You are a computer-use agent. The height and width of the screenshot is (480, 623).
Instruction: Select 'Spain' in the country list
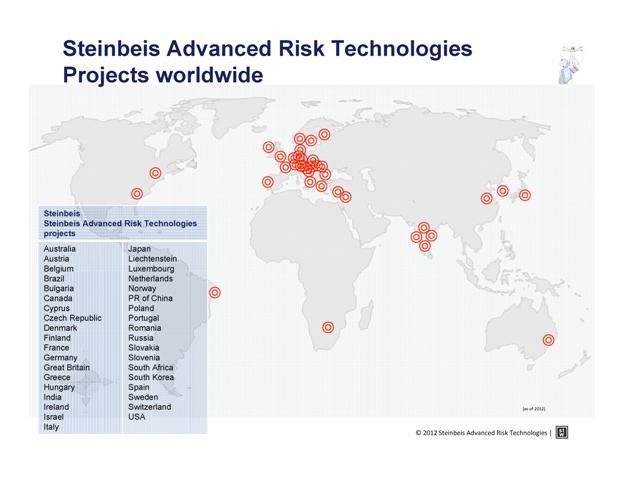point(139,387)
